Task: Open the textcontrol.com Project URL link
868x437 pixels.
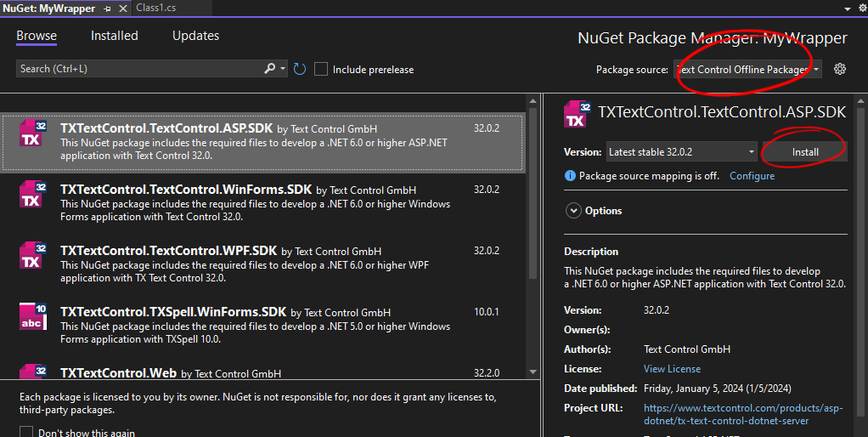Action: (x=743, y=414)
